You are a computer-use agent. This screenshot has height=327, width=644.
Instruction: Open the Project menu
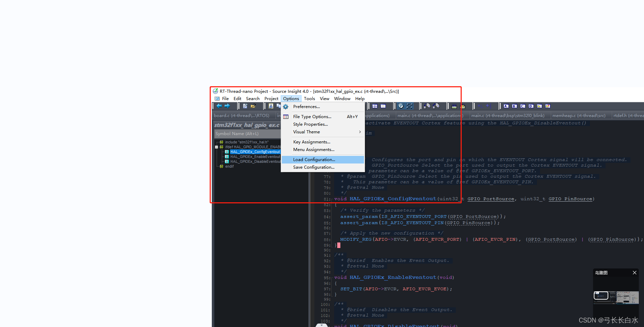coord(271,99)
